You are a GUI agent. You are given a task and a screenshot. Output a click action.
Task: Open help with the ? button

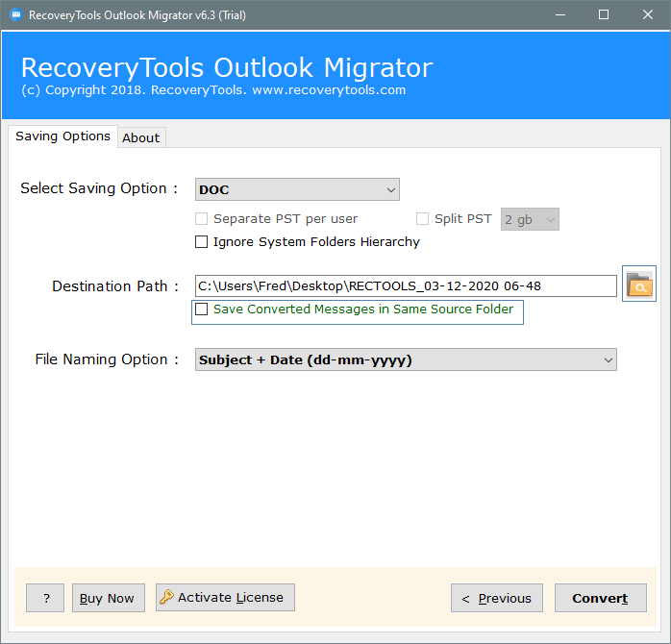[45, 598]
